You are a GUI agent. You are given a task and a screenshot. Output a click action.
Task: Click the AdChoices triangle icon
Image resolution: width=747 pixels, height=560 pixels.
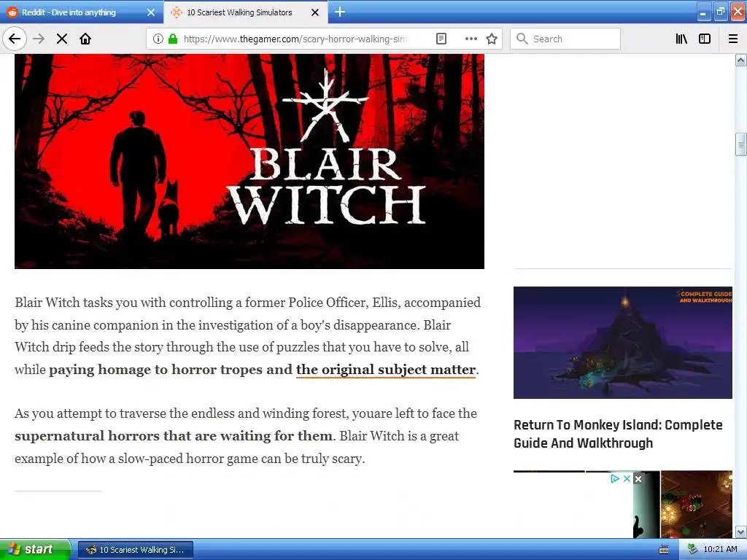tap(615, 478)
